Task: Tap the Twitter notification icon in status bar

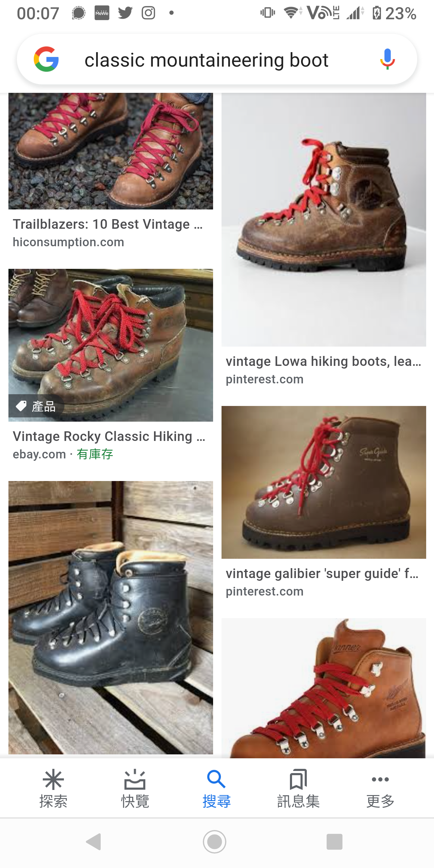Action: coord(125,13)
